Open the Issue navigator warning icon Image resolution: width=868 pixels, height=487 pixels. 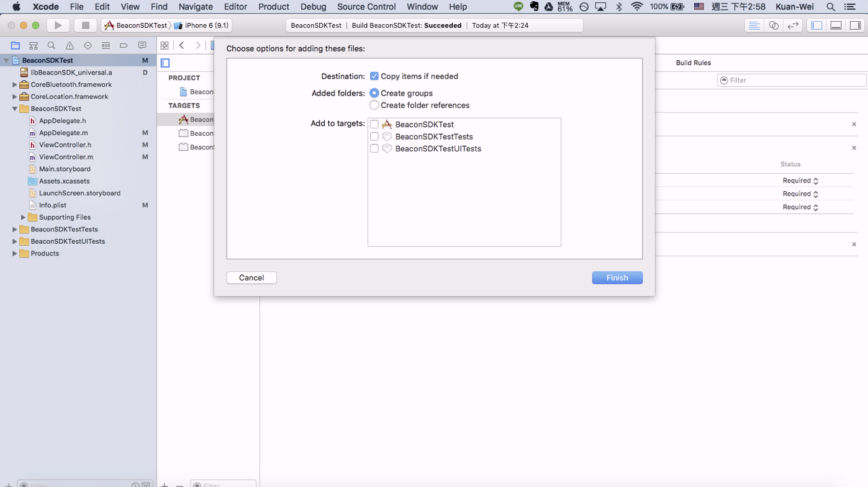click(70, 45)
